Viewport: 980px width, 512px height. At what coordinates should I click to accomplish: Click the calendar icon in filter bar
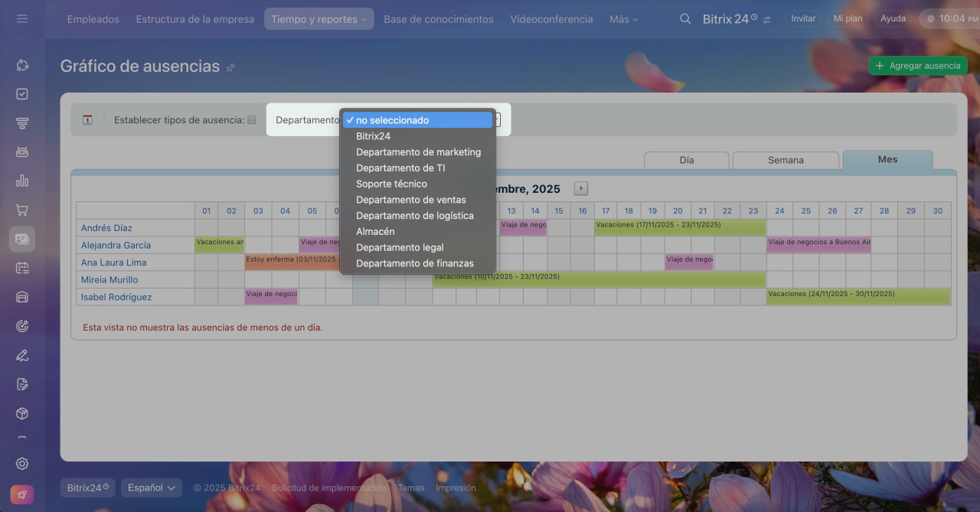(87, 120)
